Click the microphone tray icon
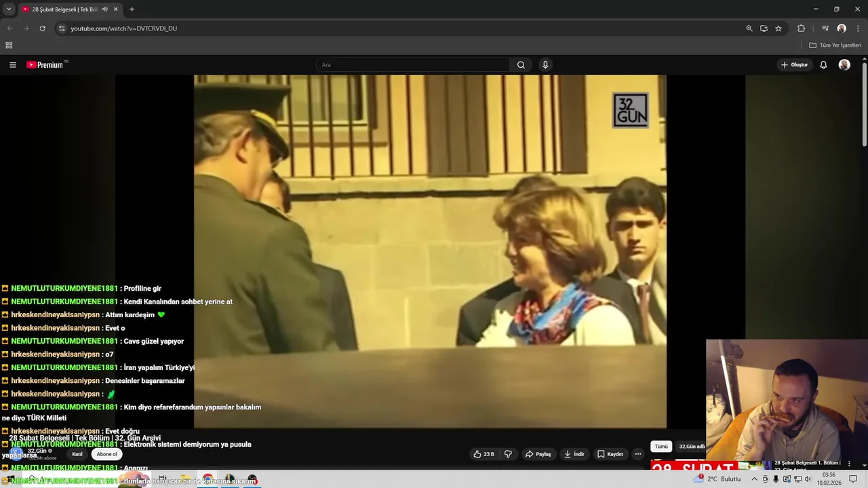The image size is (868, 488). (x=776, y=479)
